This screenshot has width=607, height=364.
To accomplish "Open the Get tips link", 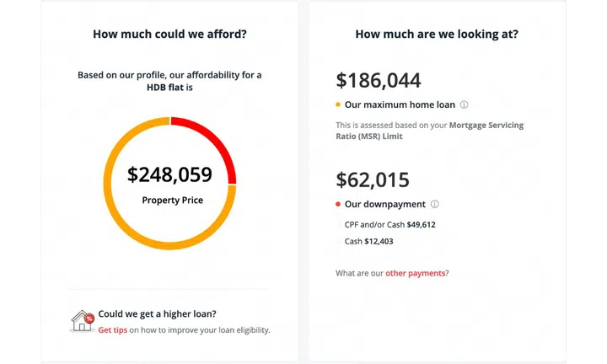I will point(113,330).
